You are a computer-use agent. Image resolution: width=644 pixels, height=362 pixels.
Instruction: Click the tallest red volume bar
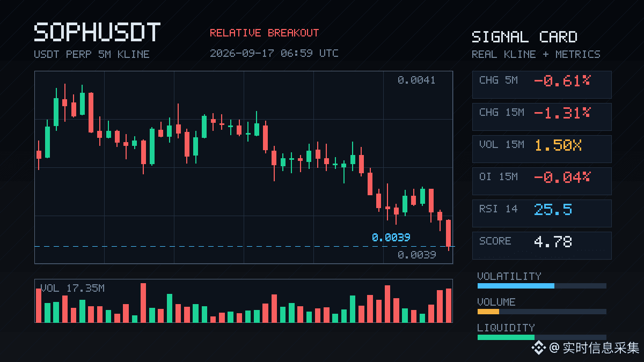coord(143,302)
